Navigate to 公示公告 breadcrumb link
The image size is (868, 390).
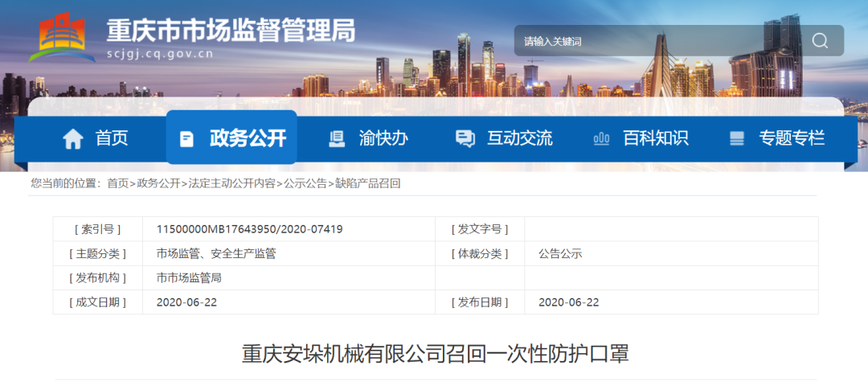(x=305, y=183)
